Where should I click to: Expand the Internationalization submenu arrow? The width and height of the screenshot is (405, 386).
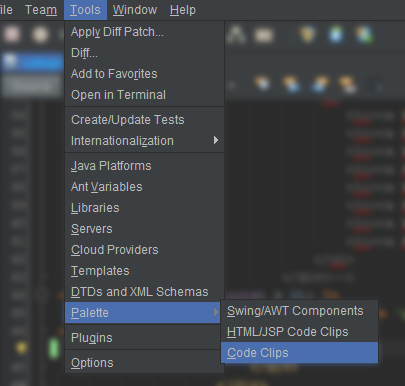[216, 140]
